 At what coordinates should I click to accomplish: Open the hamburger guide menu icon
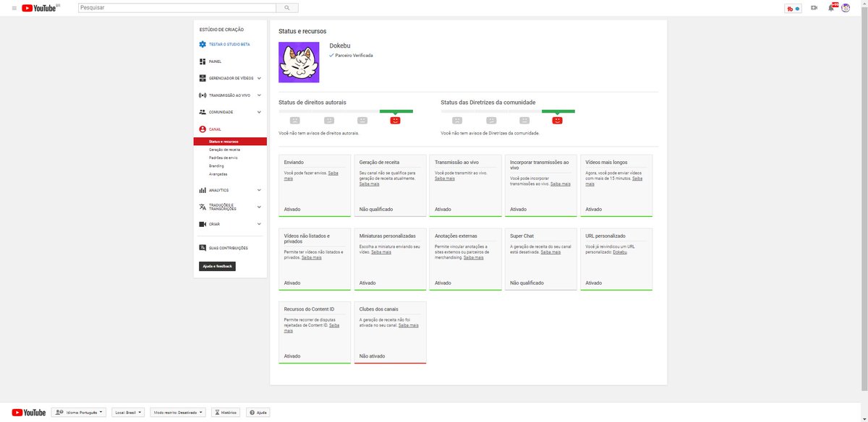tap(14, 8)
